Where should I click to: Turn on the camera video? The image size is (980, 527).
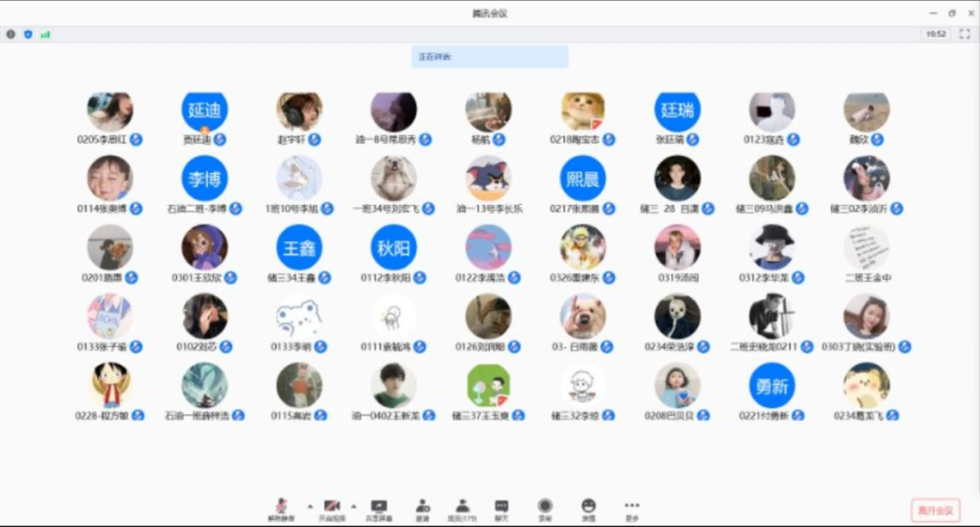click(x=331, y=508)
